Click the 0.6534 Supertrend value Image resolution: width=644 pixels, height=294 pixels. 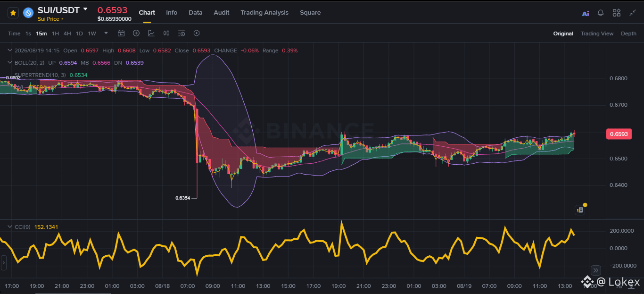click(78, 75)
